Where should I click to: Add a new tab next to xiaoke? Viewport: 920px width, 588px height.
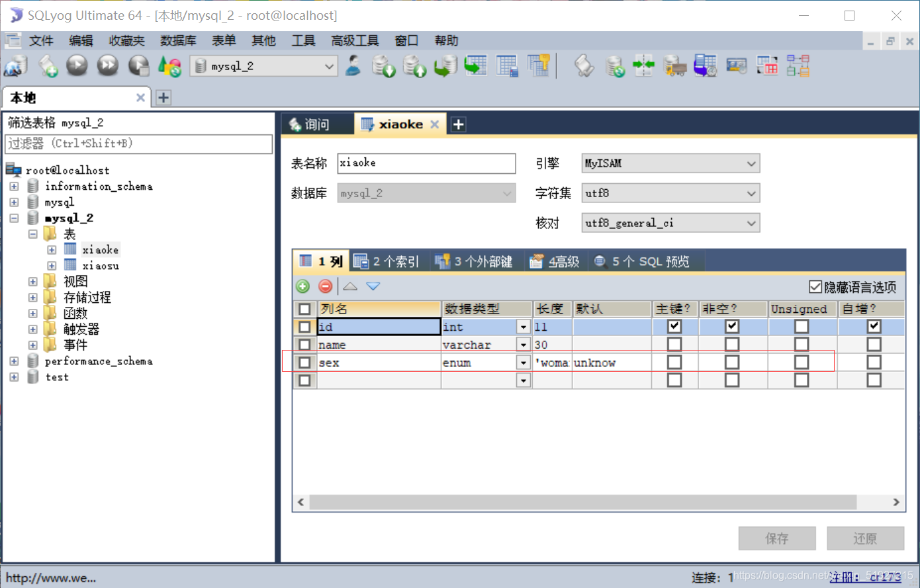click(x=458, y=124)
